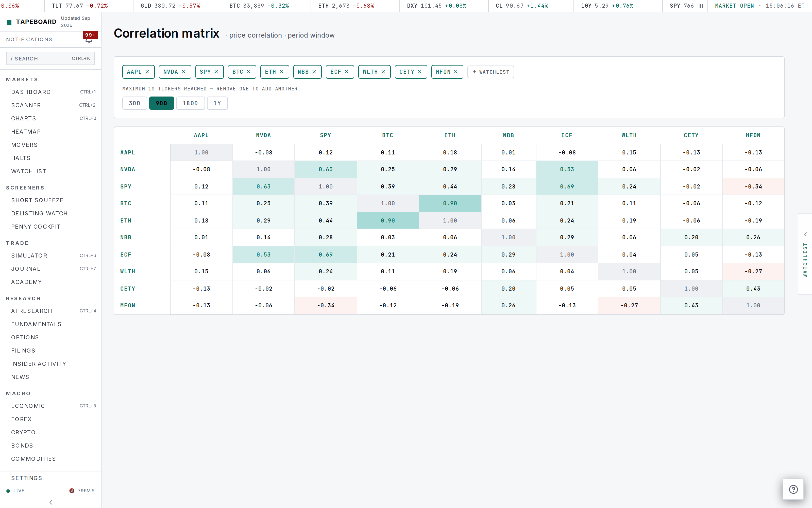
Task: Click the MFON column header
Action: pyautogui.click(x=753, y=135)
